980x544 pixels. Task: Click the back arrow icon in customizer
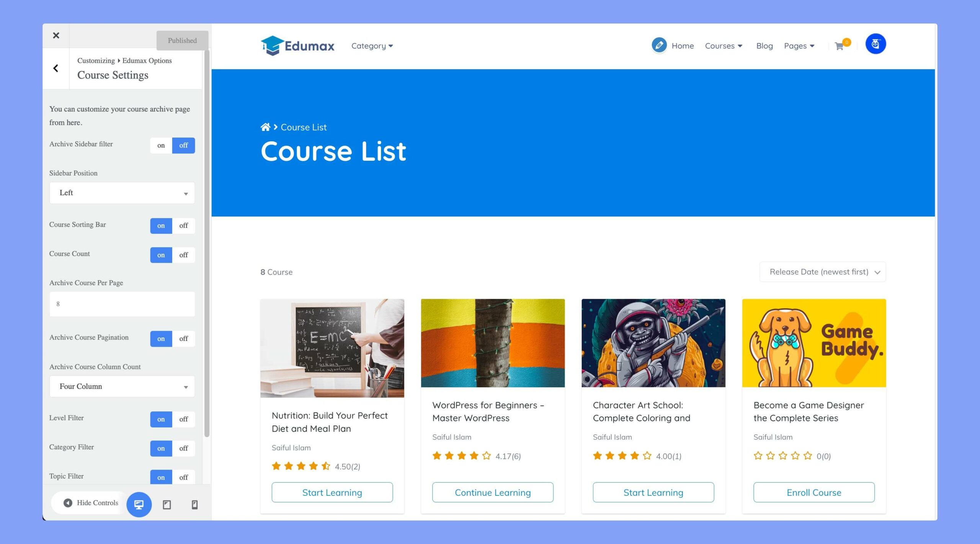point(56,68)
